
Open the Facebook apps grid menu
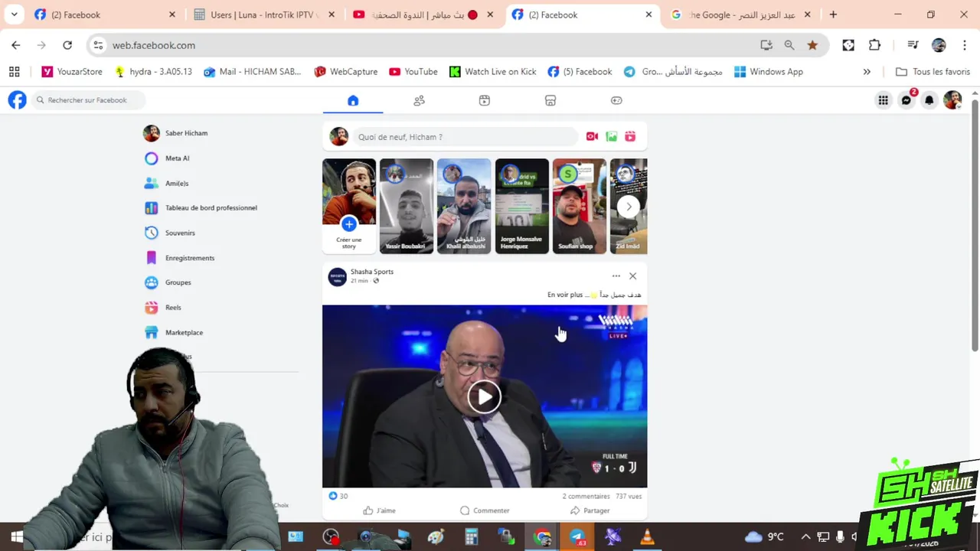pos(884,100)
